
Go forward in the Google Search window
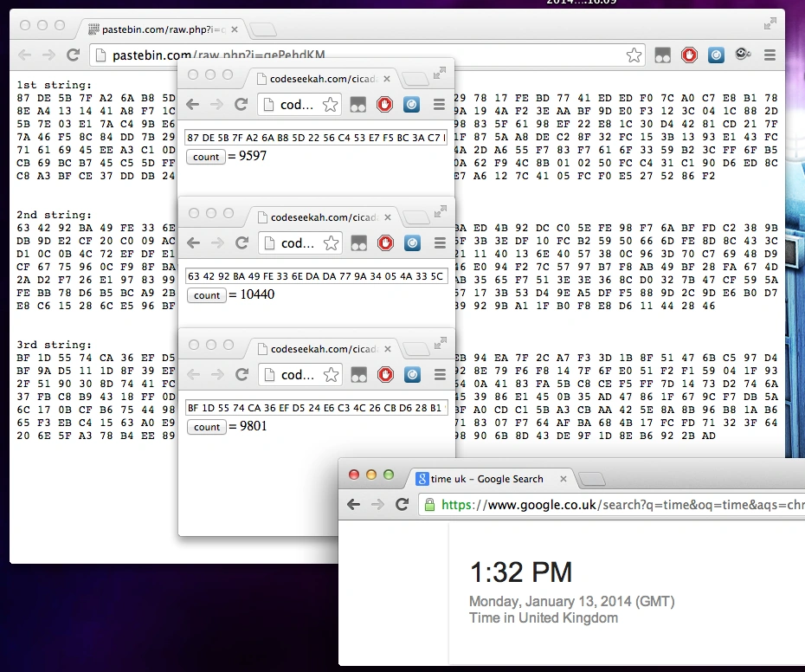point(377,505)
